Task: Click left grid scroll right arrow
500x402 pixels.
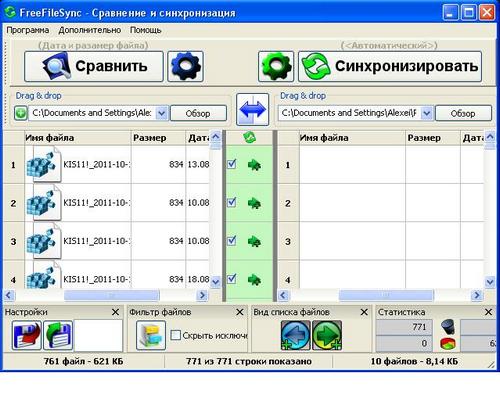Action: (202, 295)
